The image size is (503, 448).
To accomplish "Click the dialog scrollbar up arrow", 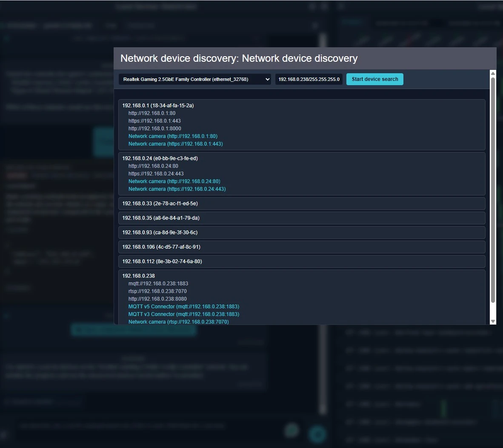I will [493, 73].
